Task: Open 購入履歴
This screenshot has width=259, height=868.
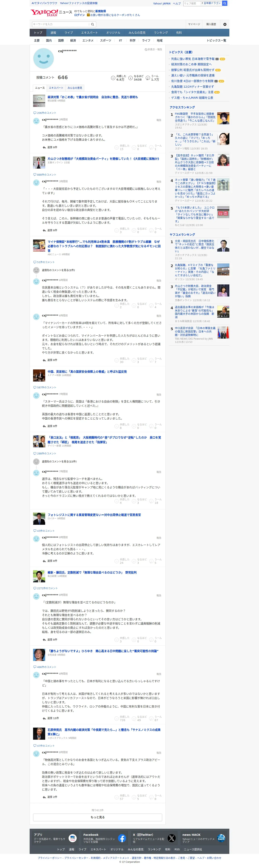Action: coord(211,24)
